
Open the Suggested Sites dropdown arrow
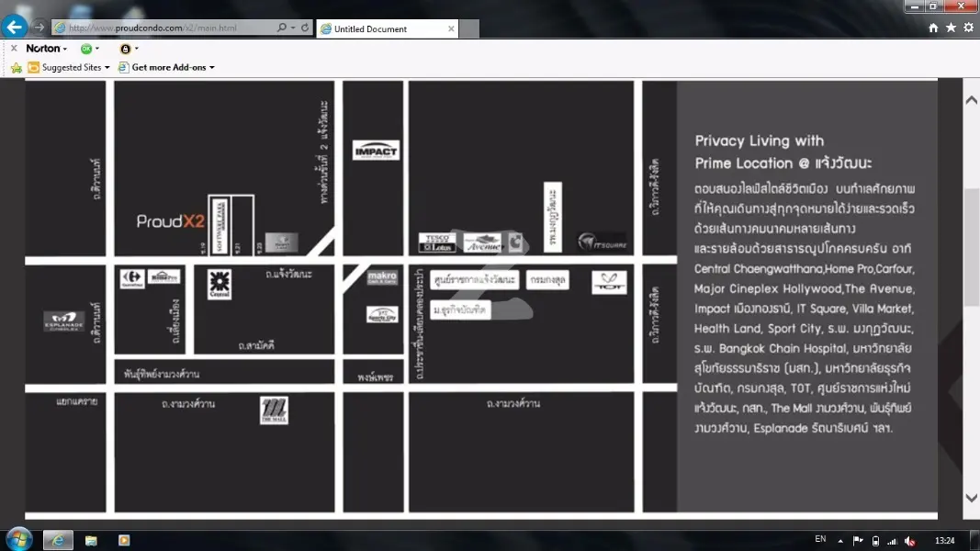107,67
